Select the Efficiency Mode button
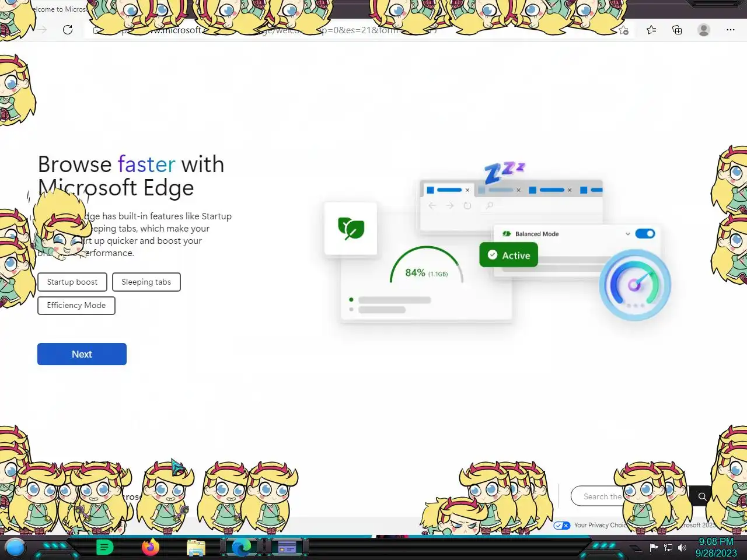The height and width of the screenshot is (560, 747). (76, 306)
